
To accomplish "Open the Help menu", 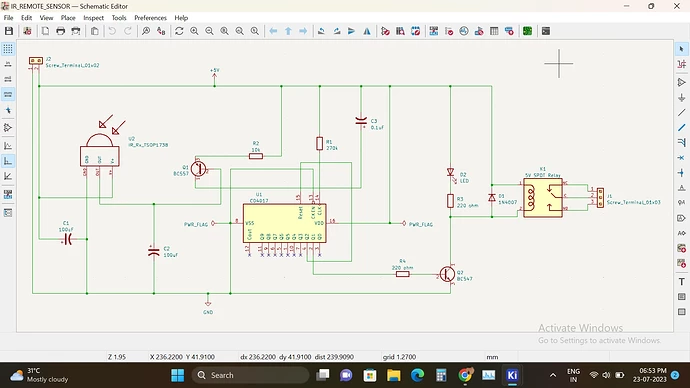I will (x=181, y=18).
